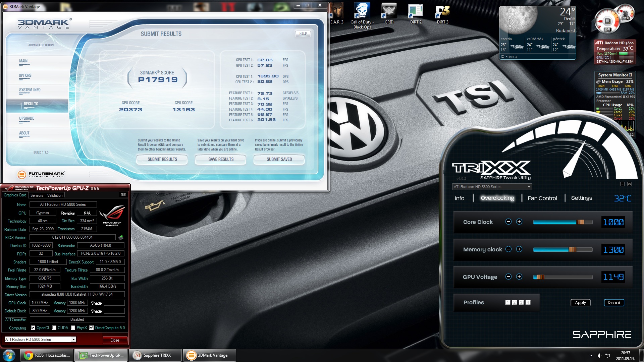Click the Windows Start orb

(9, 355)
